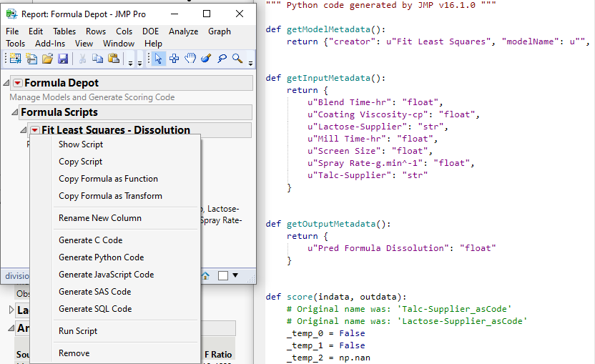Click the New Script toolbar icon
The height and width of the screenshot is (364, 595).
[x=31, y=59]
